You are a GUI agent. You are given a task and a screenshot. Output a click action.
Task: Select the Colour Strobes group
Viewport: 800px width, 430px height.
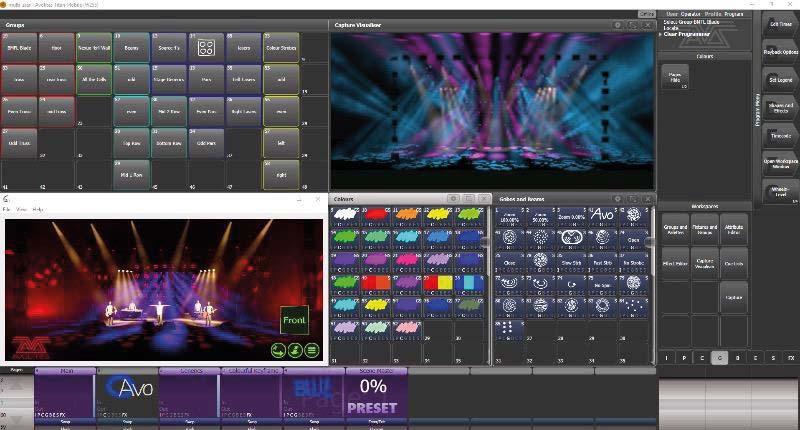pos(281,47)
